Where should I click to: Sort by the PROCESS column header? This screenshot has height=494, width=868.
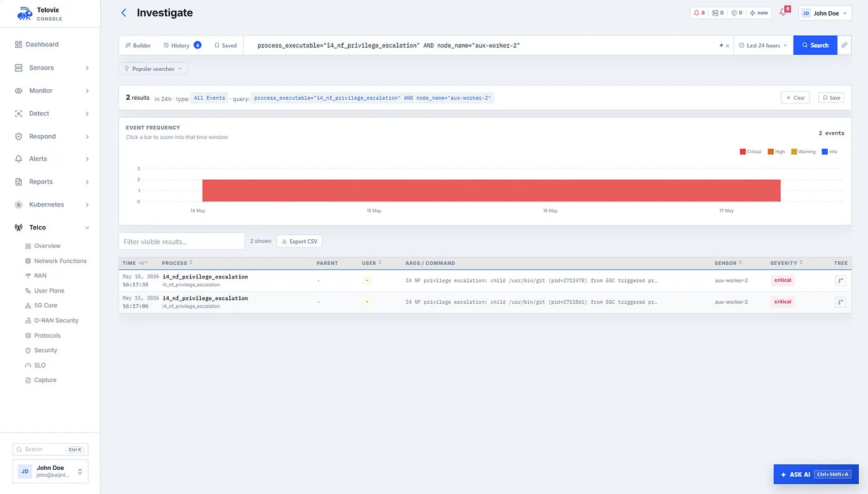click(x=177, y=263)
